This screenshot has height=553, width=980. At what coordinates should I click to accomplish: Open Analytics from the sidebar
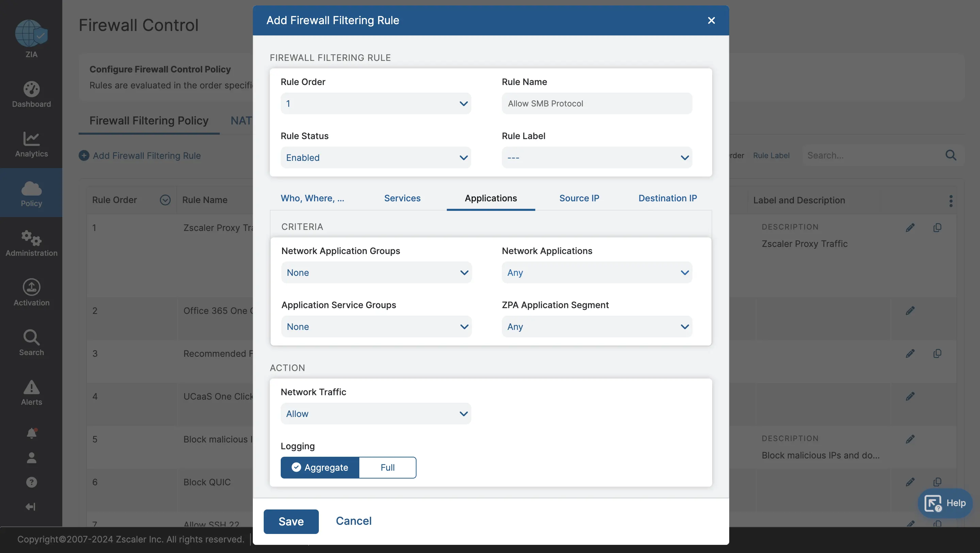(x=31, y=139)
